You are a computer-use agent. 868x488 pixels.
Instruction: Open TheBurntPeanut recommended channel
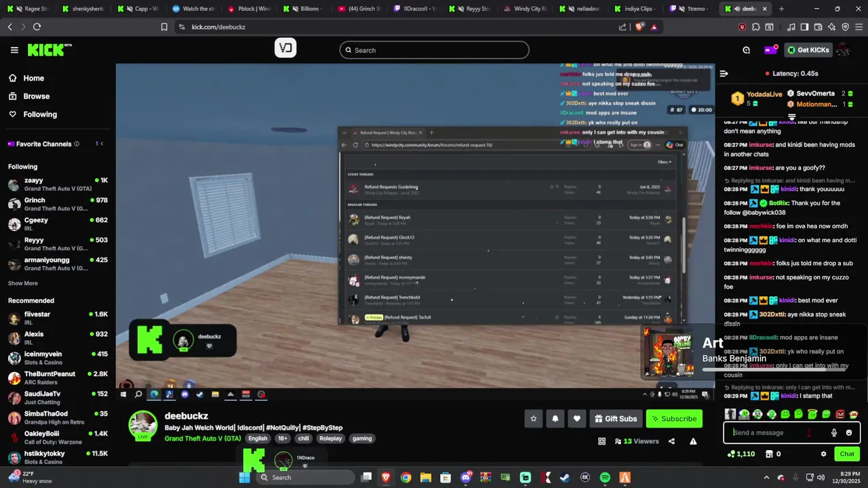coord(58,378)
